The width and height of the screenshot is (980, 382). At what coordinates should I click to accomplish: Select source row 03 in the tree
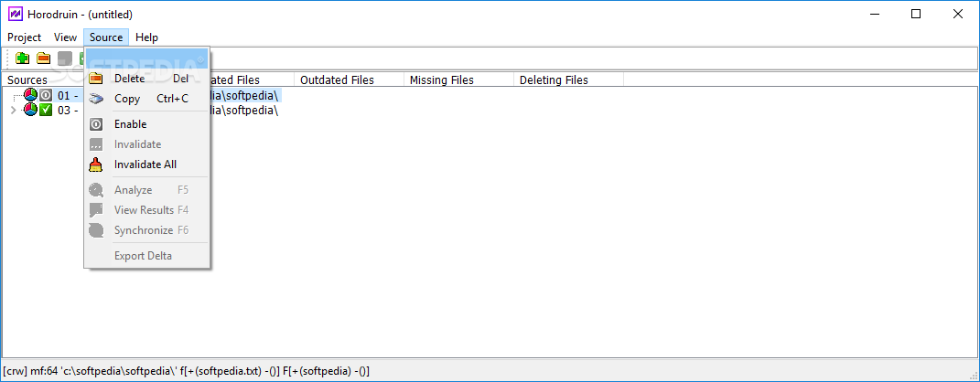click(x=167, y=111)
